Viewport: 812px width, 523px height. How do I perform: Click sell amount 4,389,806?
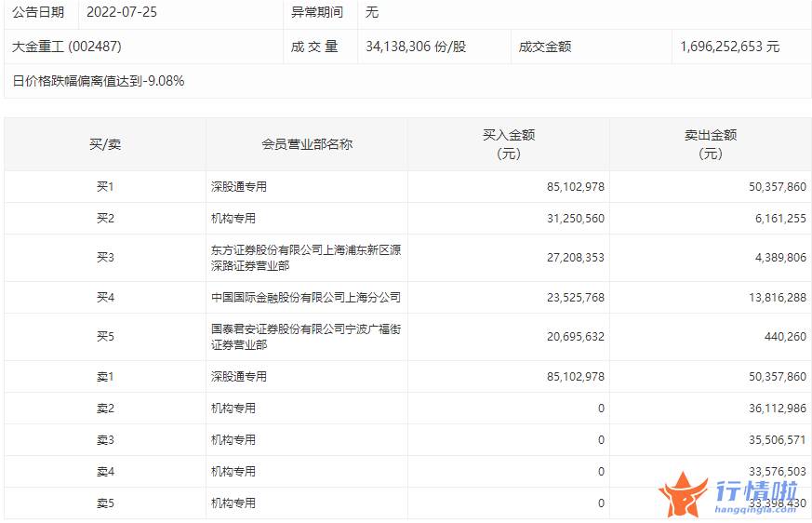coord(780,258)
